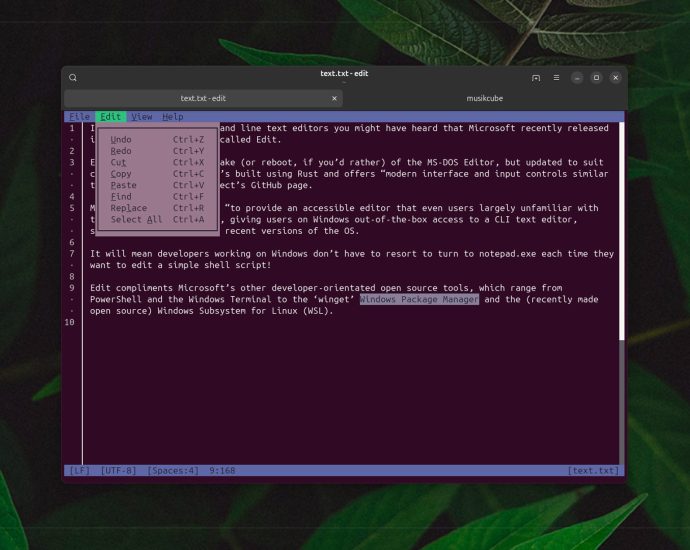Click the highlighted 'Windows Package Manager' text
690x550 pixels.
pos(419,300)
